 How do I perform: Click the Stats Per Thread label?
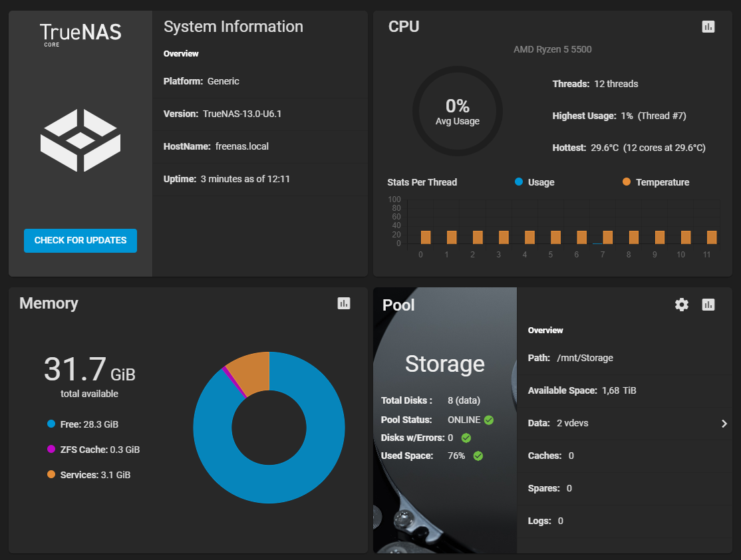click(422, 182)
